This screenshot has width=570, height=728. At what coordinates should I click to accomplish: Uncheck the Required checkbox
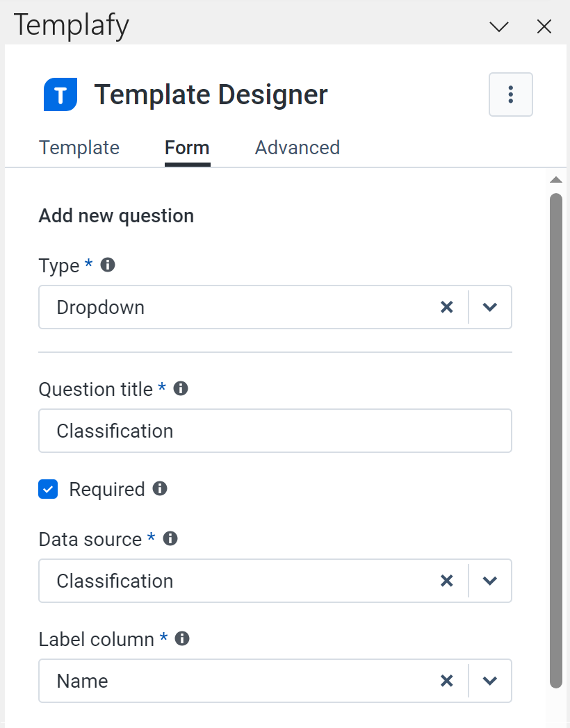[x=48, y=489]
